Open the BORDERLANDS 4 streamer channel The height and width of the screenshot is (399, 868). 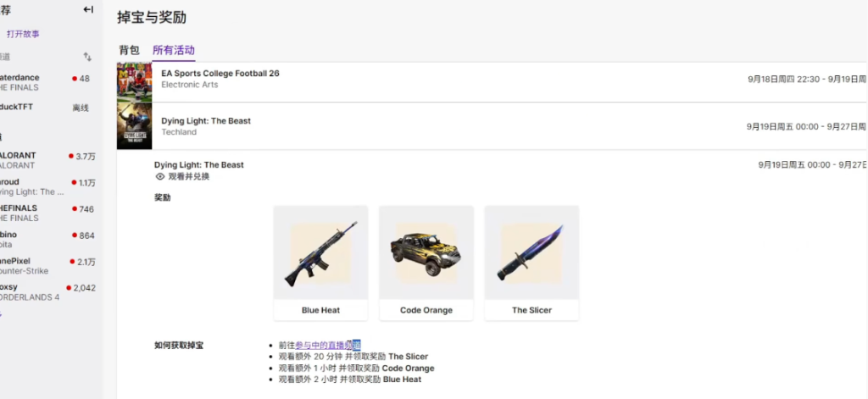click(x=47, y=292)
